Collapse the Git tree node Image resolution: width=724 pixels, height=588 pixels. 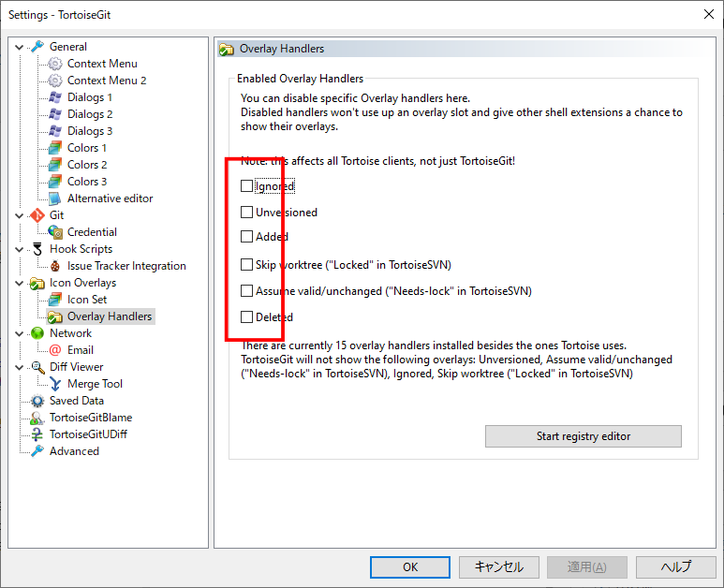[x=20, y=215]
